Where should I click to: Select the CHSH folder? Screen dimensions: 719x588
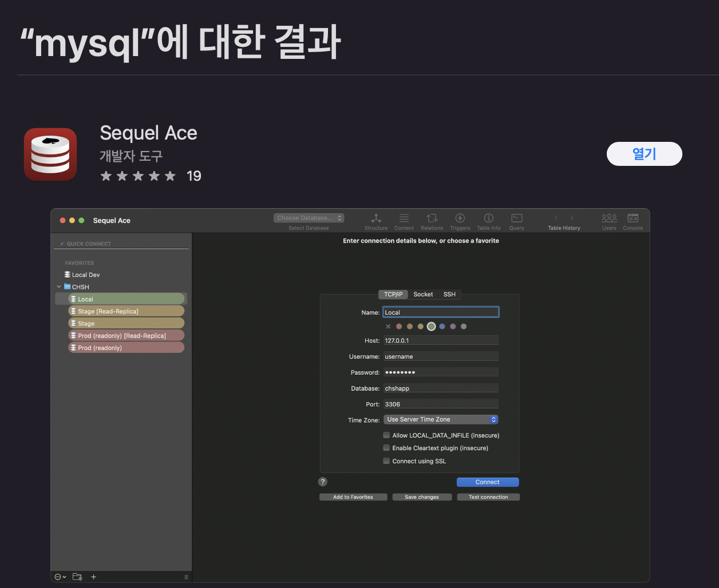coord(77,287)
